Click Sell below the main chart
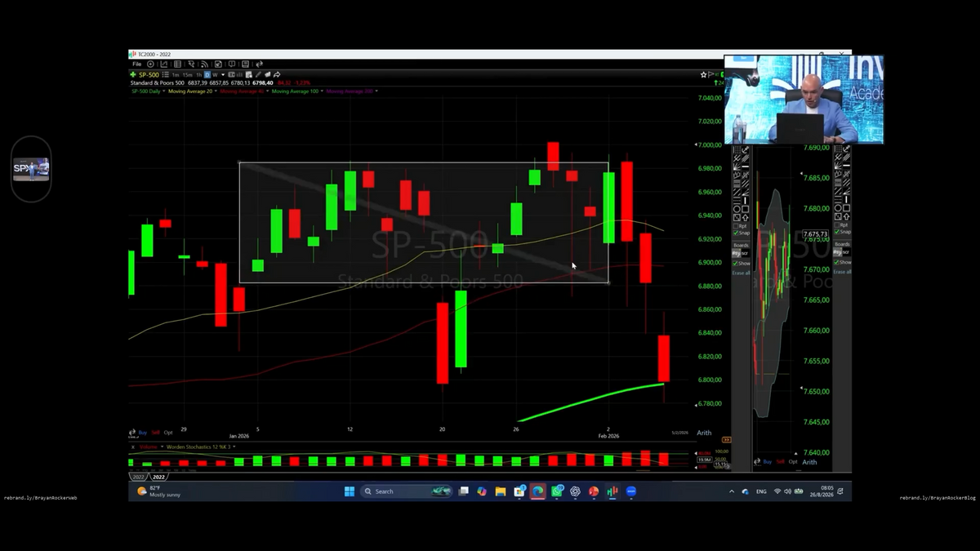This screenshot has width=980, height=551. (x=155, y=432)
